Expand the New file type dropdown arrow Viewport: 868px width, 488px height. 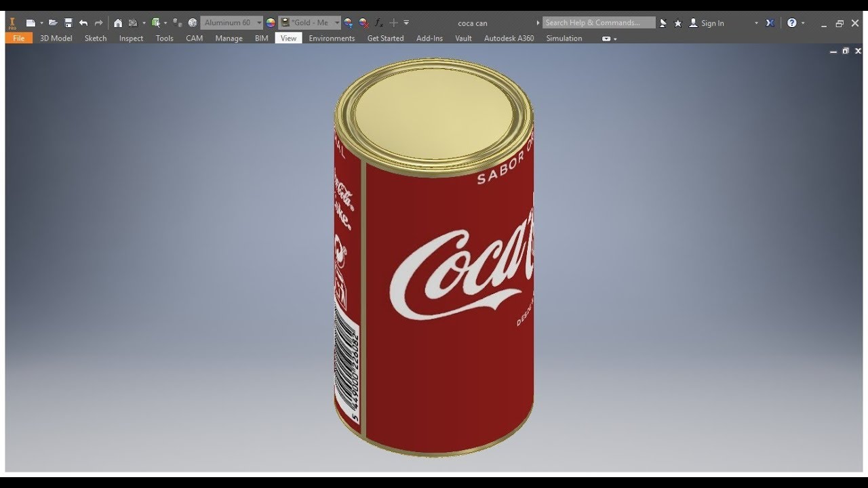pyautogui.click(x=41, y=23)
